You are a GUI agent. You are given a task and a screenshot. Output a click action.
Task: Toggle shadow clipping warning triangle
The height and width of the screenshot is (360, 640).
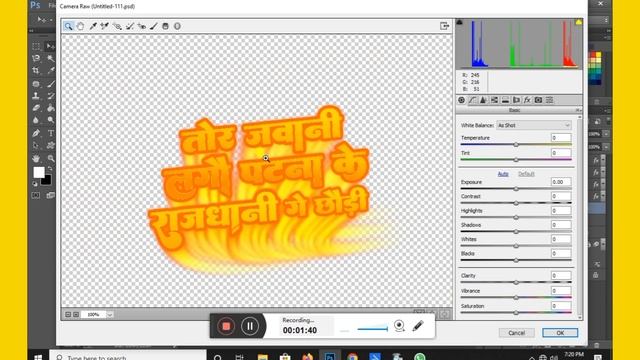pyautogui.click(x=460, y=22)
